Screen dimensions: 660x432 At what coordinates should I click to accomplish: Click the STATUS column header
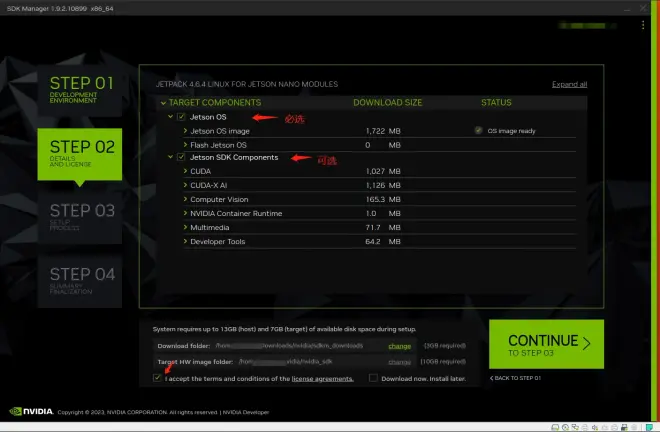496,102
